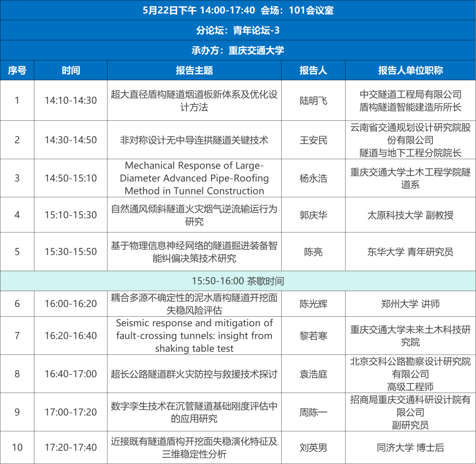The height and width of the screenshot is (464, 476).
Task: Click the session title '5月22日下午 14:00-17:40'
Action: [x=199, y=10]
